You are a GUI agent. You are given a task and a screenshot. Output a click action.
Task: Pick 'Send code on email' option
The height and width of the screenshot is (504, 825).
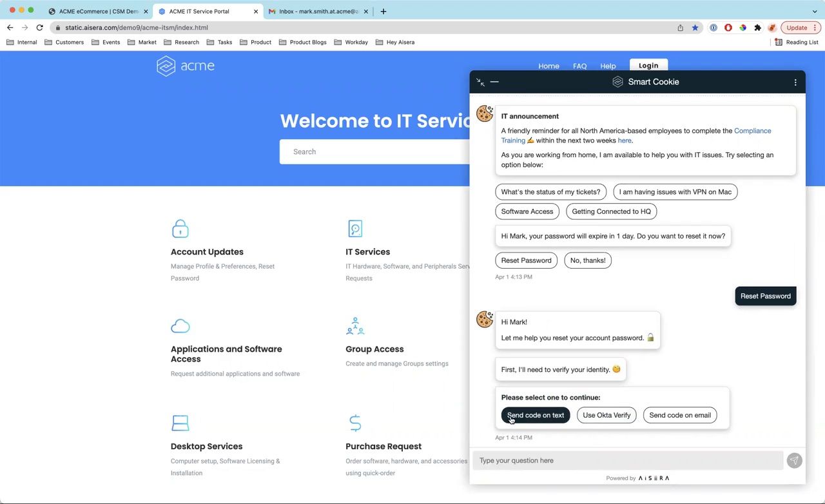pos(679,415)
